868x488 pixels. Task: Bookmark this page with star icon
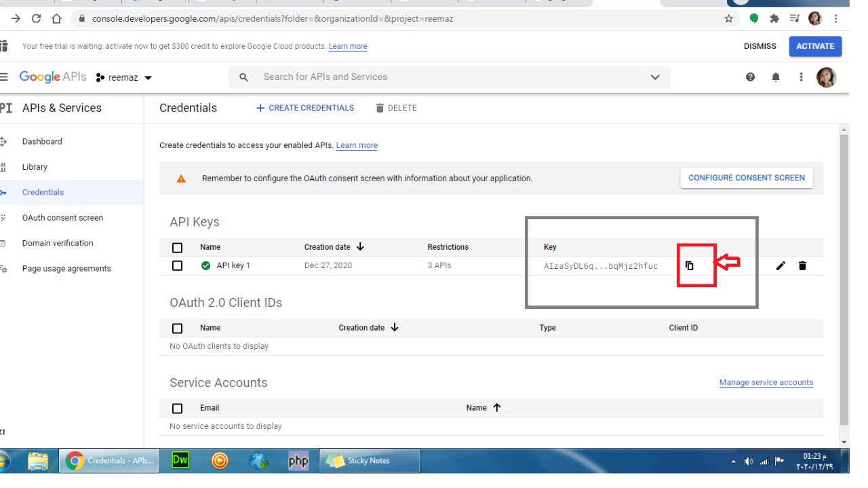[729, 19]
